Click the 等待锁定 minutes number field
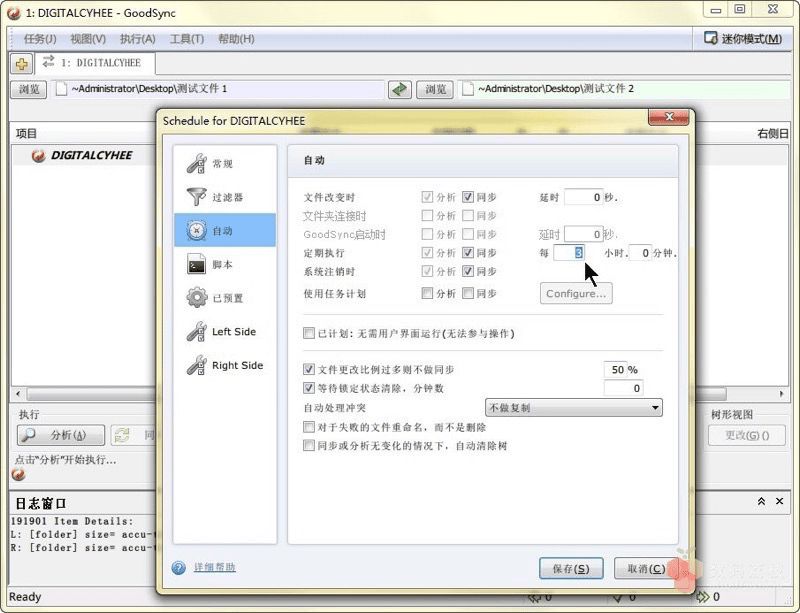Viewport: 800px width, 613px height. (x=623, y=388)
